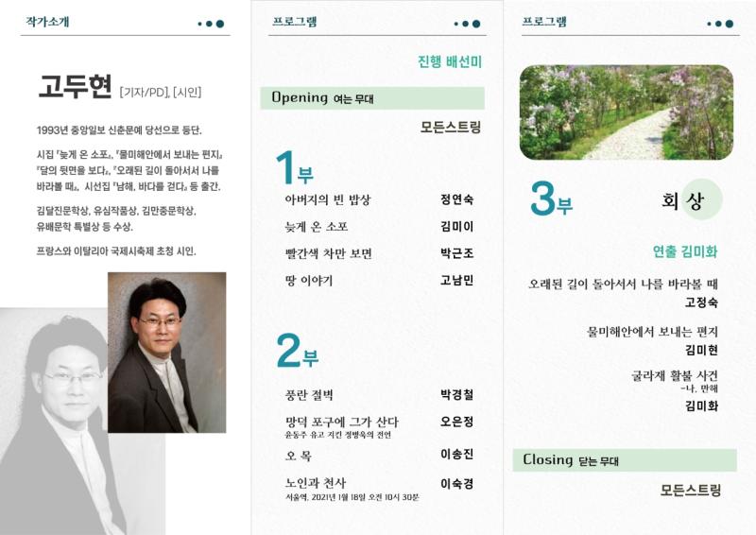Click the Opening 여는 무대 banner
The height and width of the screenshot is (535, 756).
tap(371, 98)
